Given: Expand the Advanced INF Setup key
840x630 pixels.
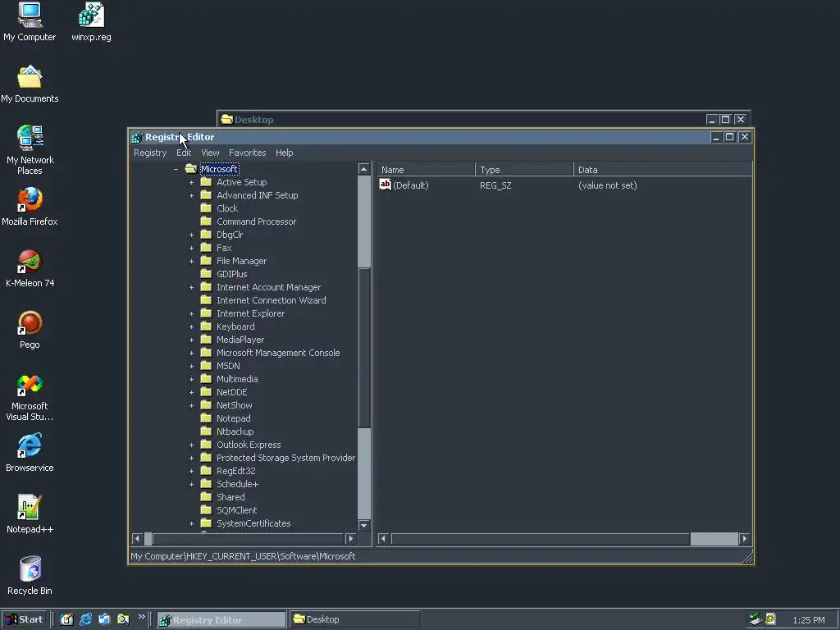Looking at the screenshot, I should [191, 195].
